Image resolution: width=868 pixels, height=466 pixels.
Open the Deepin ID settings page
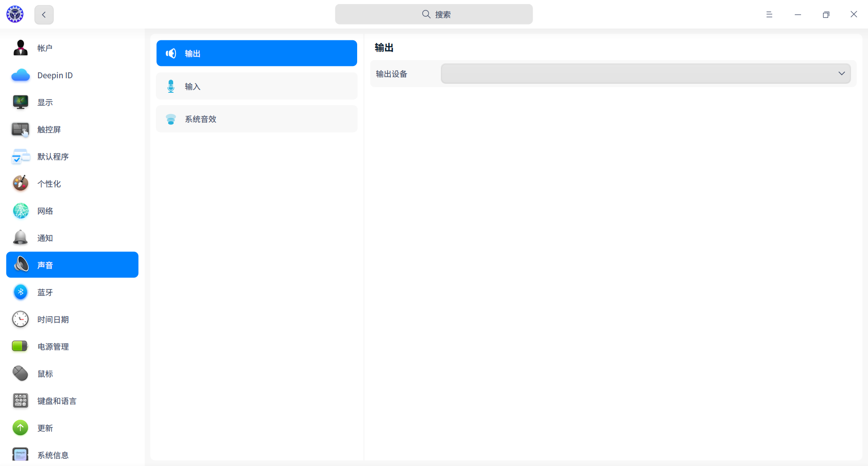tap(72, 75)
